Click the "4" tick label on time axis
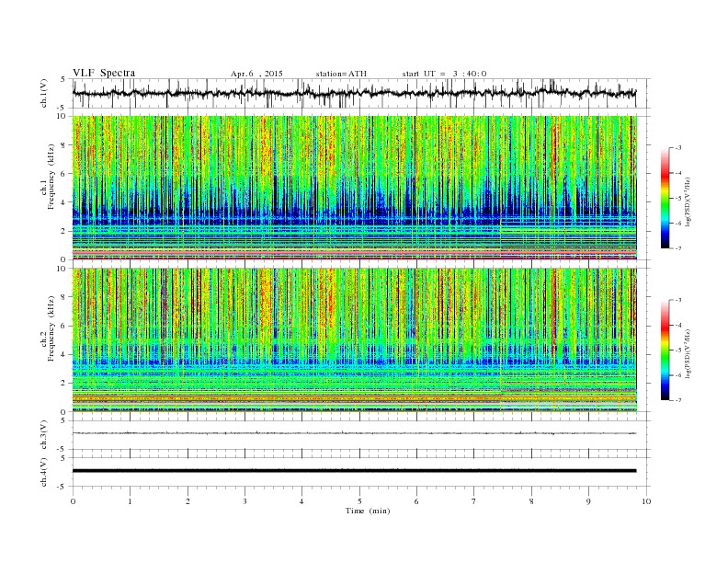 302,501
